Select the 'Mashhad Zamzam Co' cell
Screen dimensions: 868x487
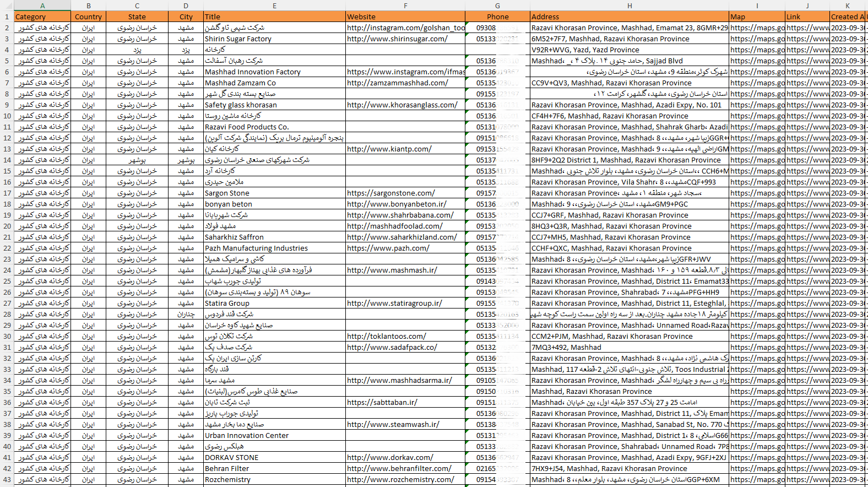tap(274, 83)
